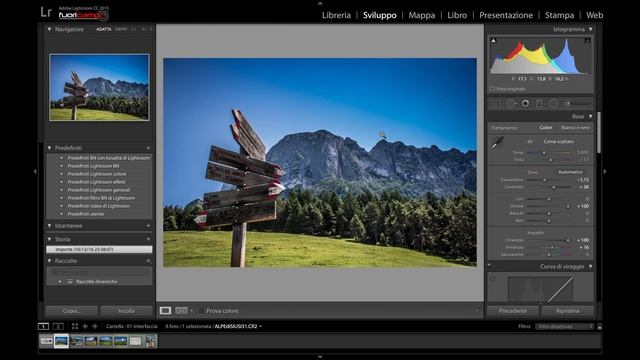Open the Libreria module
This screenshot has height=360, width=640.
pos(336,15)
